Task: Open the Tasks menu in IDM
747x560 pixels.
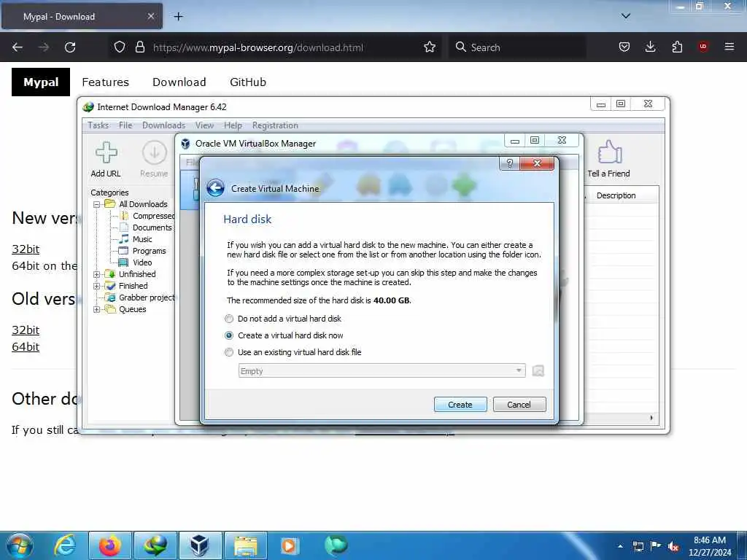Action: (98, 125)
